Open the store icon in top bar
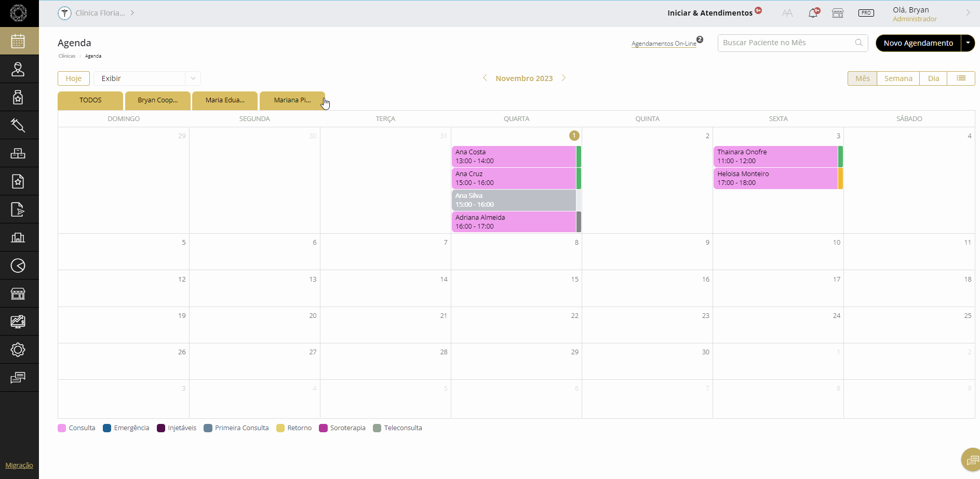Viewport: 980px width, 479px height. coord(838,14)
